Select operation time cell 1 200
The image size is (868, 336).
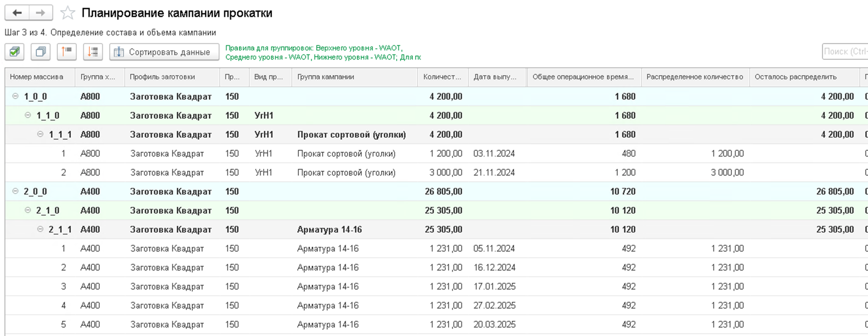coord(625,172)
